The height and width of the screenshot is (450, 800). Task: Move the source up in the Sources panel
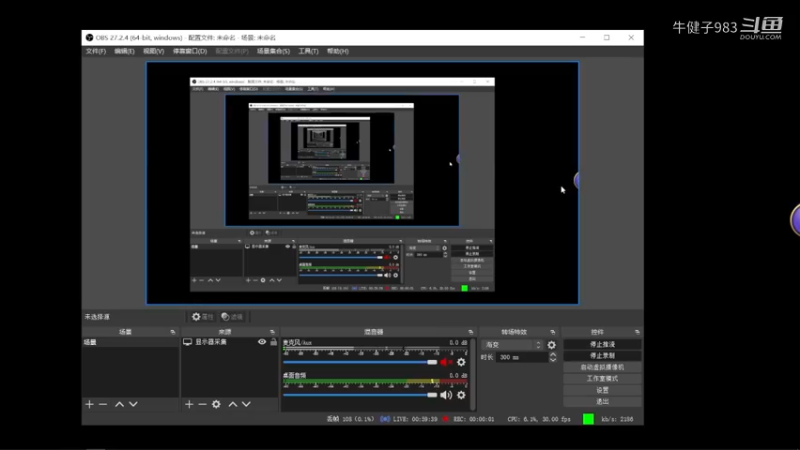click(233, 404)
